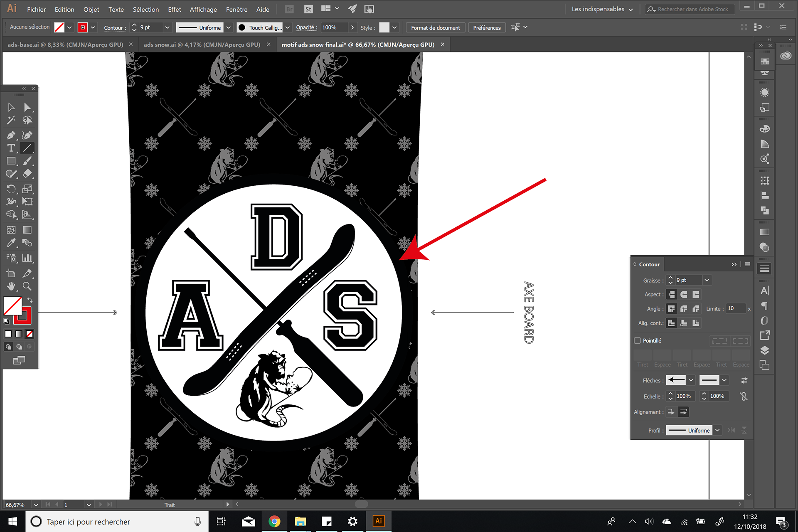Open the Affichage menu
Screen dimensions: 798x532
pos(203,9)
